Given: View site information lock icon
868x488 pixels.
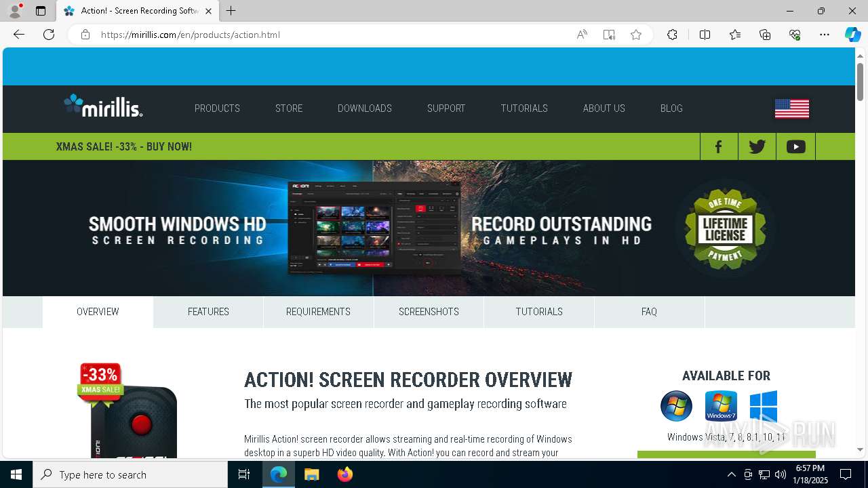Looking at the screenshot, I should pos(85,35).
